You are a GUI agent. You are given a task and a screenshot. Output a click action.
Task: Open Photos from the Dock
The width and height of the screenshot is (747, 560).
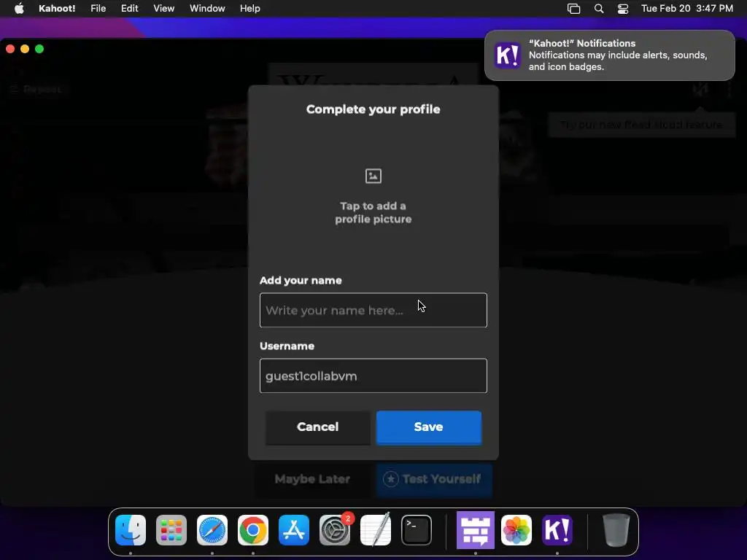pos(516,530)
